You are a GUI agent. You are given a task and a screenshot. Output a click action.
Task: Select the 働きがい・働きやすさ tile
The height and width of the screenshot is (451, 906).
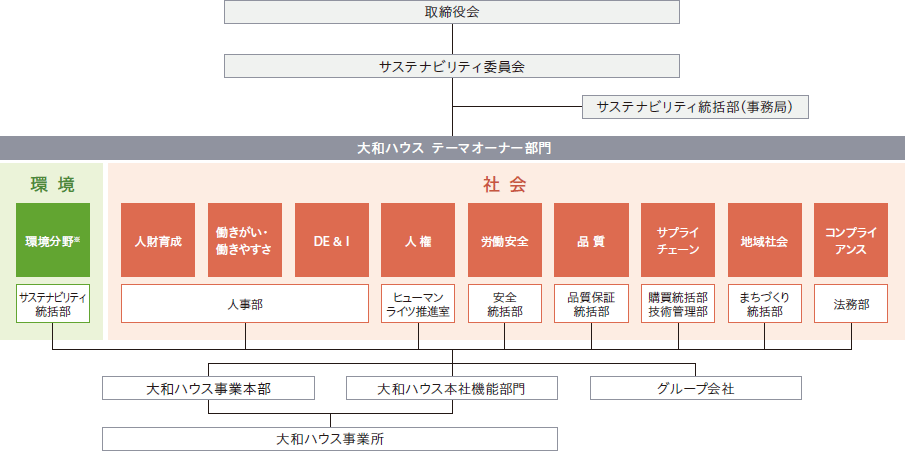coord(244,240)
